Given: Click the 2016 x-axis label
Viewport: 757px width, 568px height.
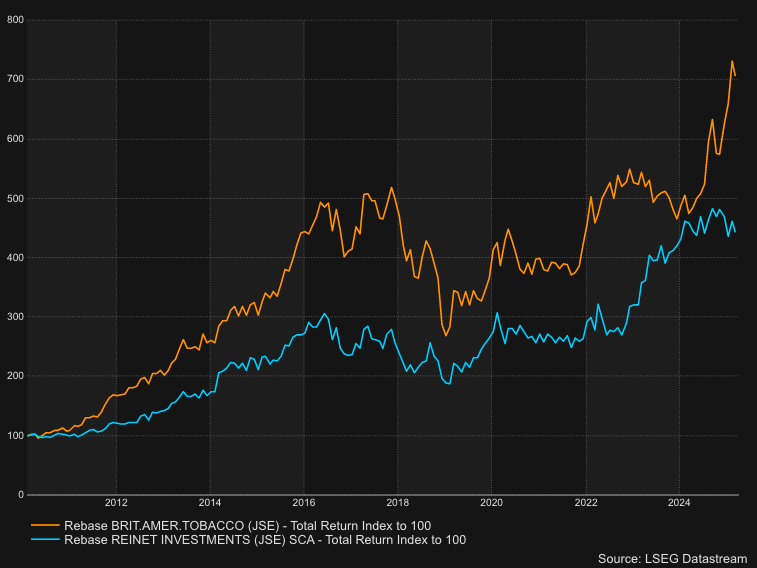Looking at the screenshot, I should pos(304,503).
